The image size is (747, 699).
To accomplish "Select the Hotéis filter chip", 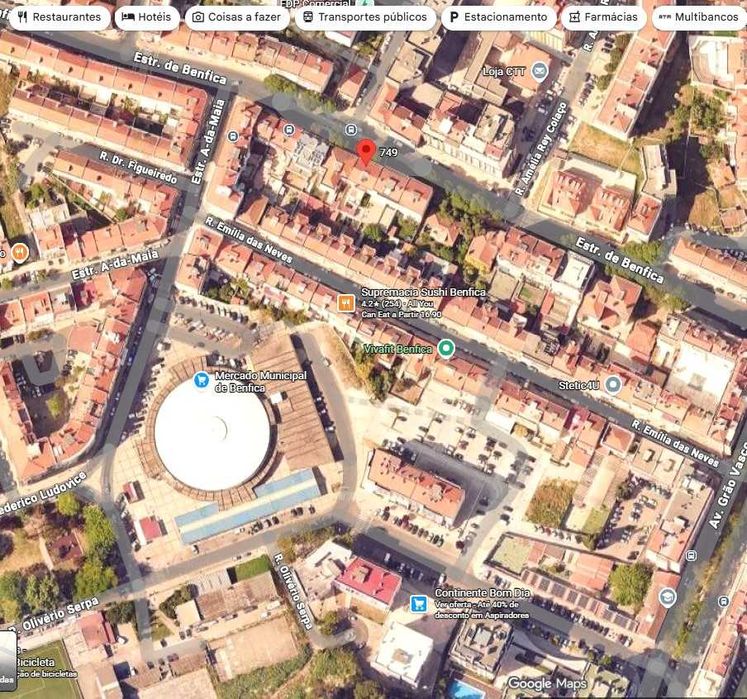I will tap(147, 17).
